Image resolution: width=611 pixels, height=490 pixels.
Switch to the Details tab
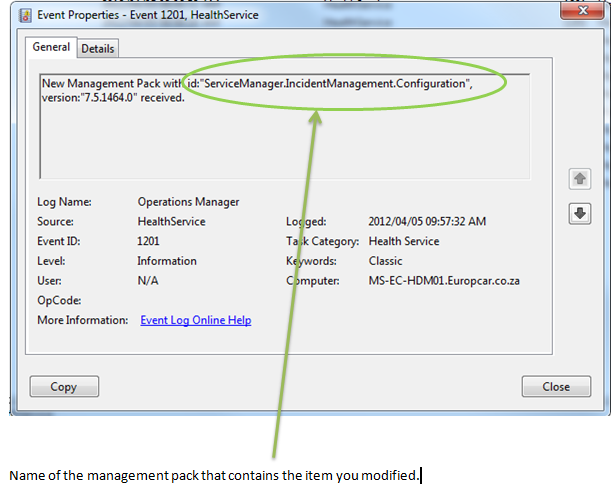coord(97,48)
